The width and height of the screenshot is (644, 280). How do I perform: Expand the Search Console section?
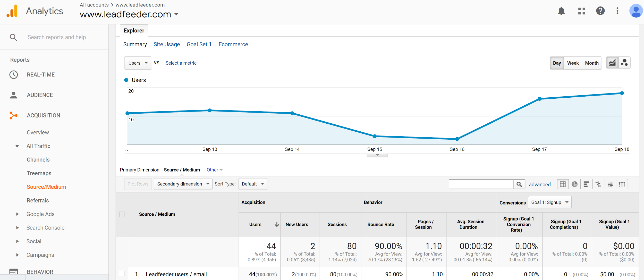pos(17,228)
